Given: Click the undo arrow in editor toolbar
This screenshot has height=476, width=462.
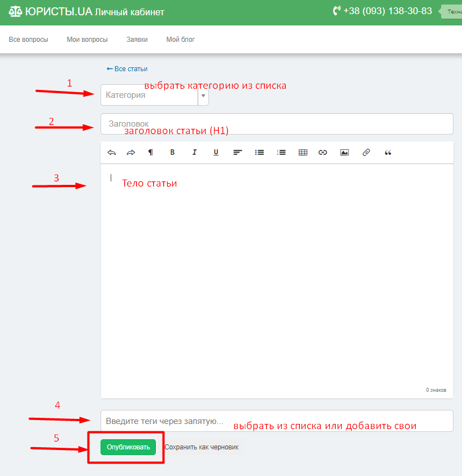Looking at the screenshot, I should point(112,153).
